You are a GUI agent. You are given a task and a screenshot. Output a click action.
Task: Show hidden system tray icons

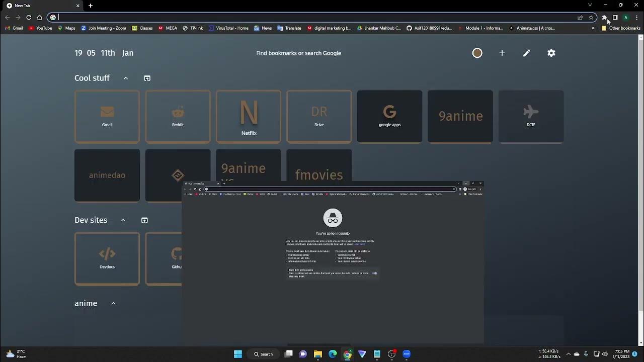click(x=569, y=354)
